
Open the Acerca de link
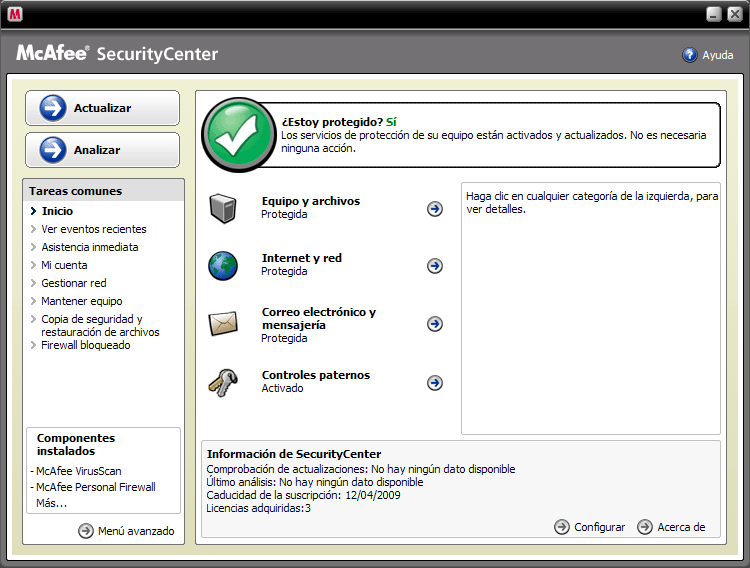[x=680, y=527]
